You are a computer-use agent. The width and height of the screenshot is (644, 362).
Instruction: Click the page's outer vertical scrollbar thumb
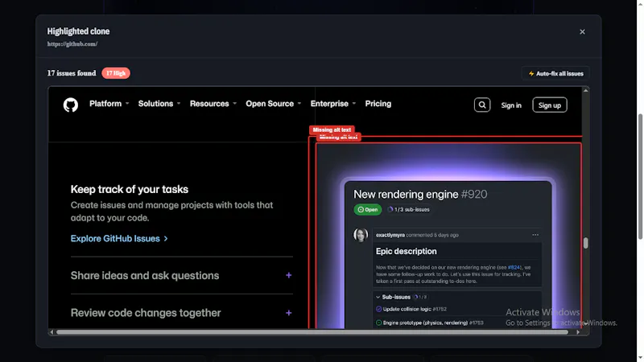coord(640,176)
